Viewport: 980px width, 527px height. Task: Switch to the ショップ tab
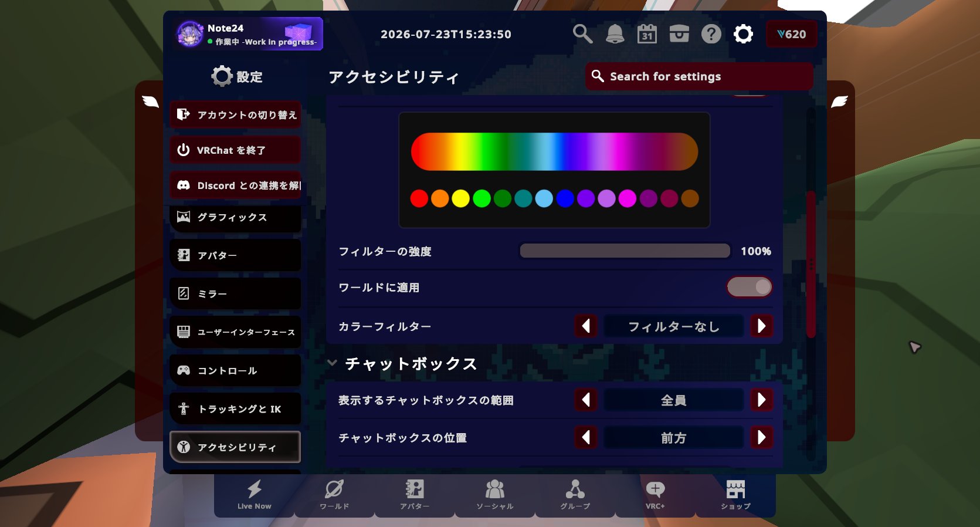pyautogui.click(x=735, y=495)
